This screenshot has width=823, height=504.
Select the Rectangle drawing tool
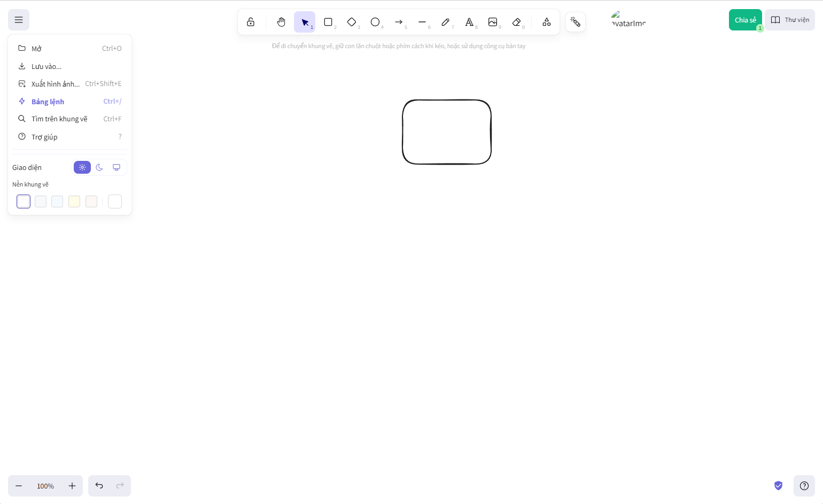[328, 22]
